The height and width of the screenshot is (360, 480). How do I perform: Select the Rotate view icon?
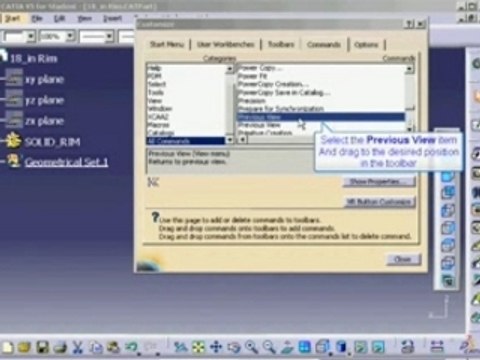coord(234,347)
